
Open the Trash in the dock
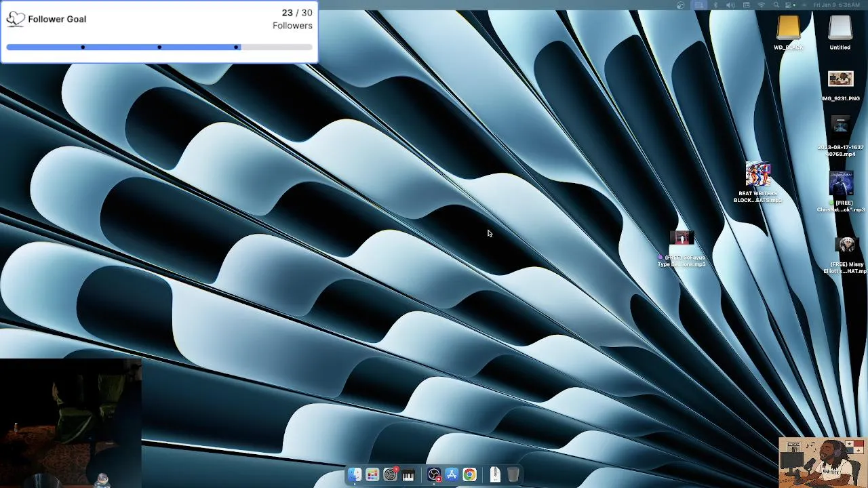(x=513, y=475)
